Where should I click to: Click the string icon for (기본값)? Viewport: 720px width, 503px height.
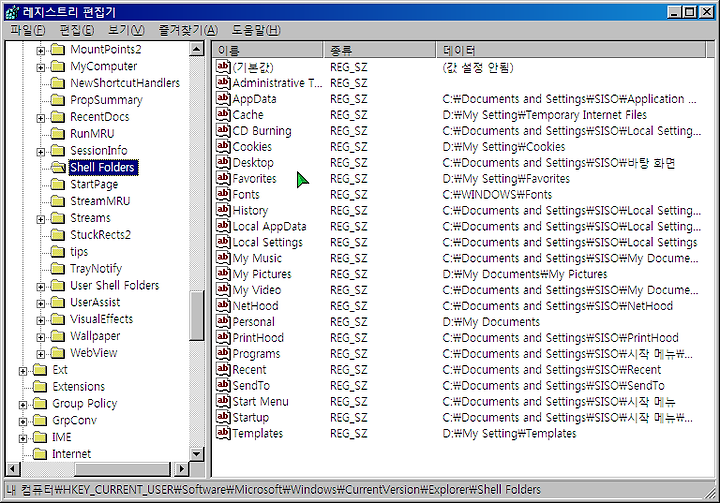[x=223, y=67]
